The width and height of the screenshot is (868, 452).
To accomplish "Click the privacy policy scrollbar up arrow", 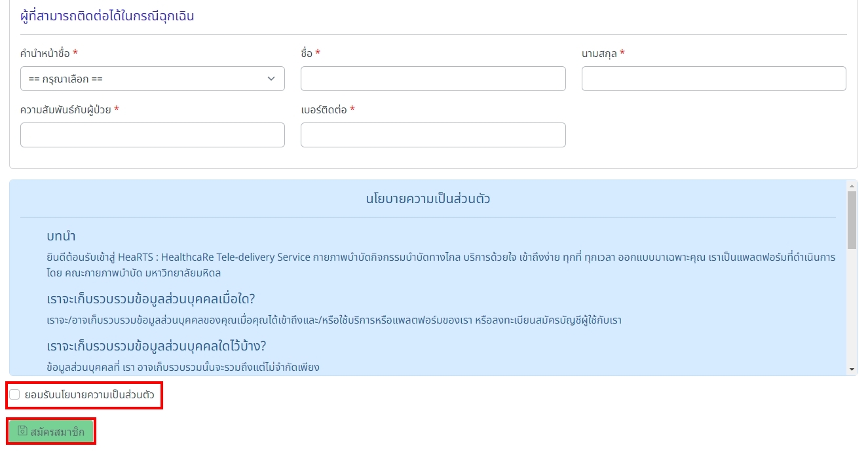I will (x=852, y=185).
